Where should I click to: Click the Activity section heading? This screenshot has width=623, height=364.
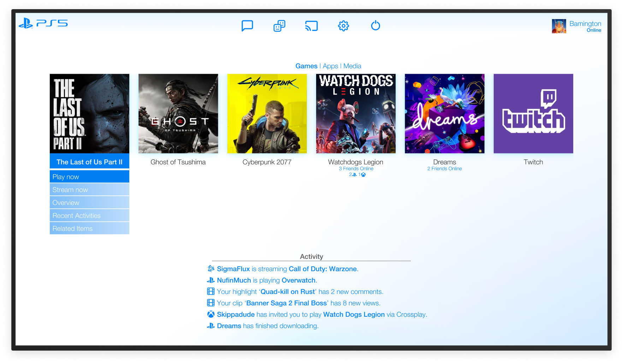(x=311, y=256)
